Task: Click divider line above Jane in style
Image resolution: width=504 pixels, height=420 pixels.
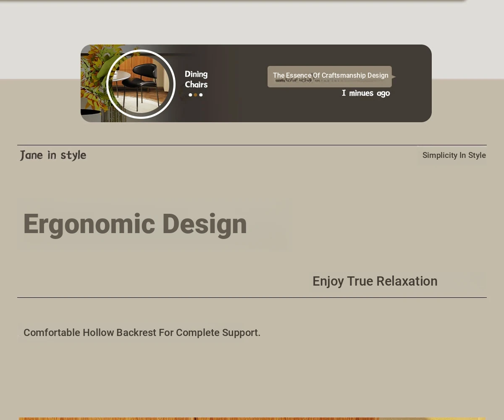Action: pos(252,145)
